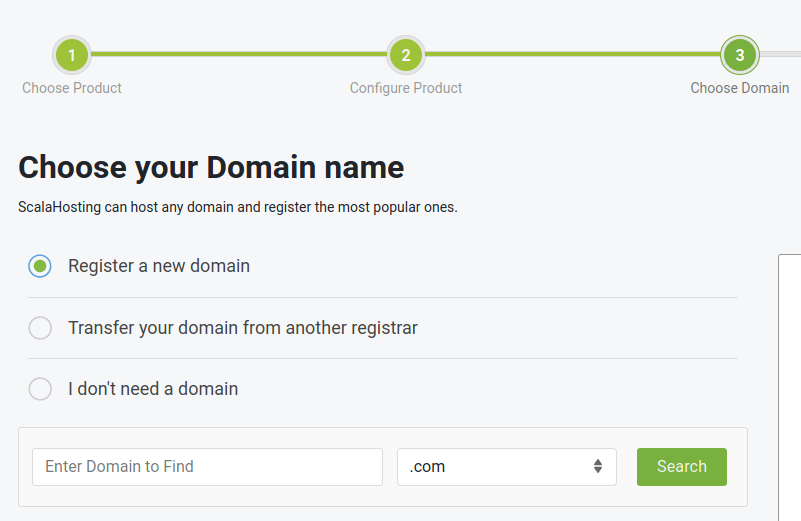This screenshot has height=521, width=801.
Task: Click the 'I don't need a domain' text
Action: 153,389
